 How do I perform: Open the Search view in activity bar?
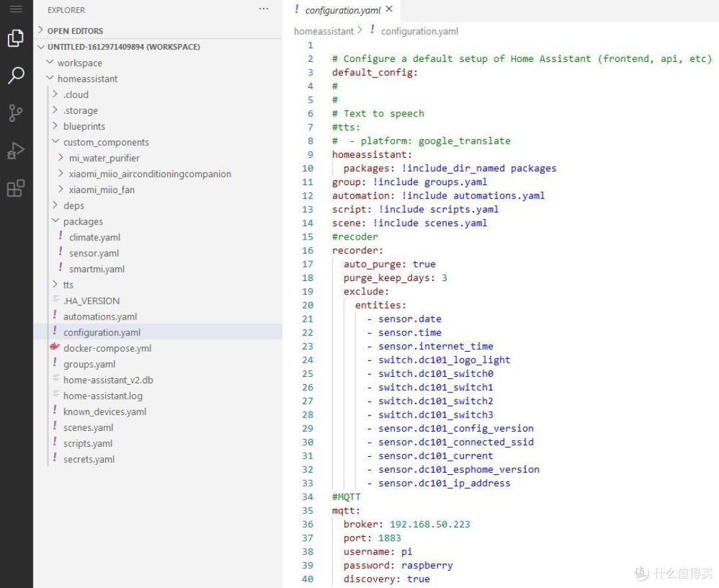point(16,76)
